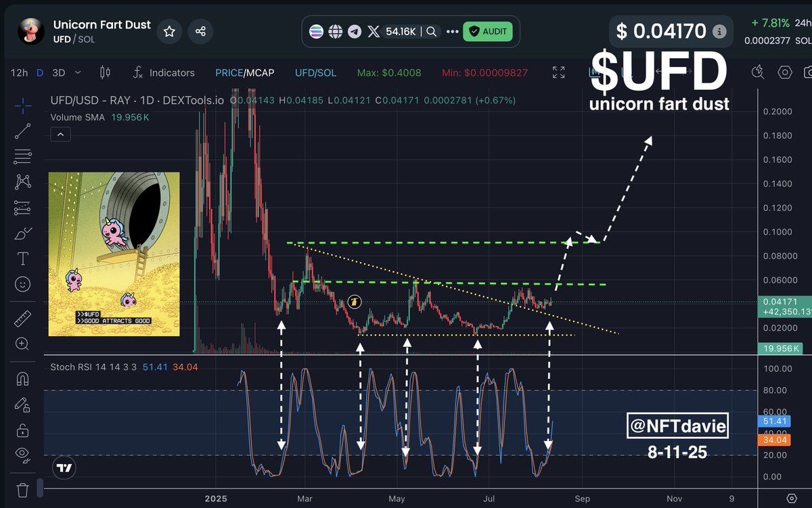The height and width of the screenshot is (508, 812).
Task: Open the emoji sticker tool
Action: point(23,284)
